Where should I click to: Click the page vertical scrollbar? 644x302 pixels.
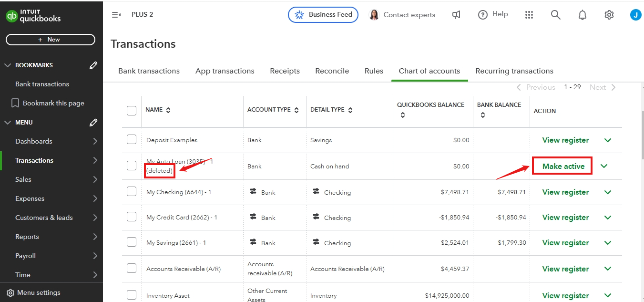pyautogui.click(x=642, y=135)
